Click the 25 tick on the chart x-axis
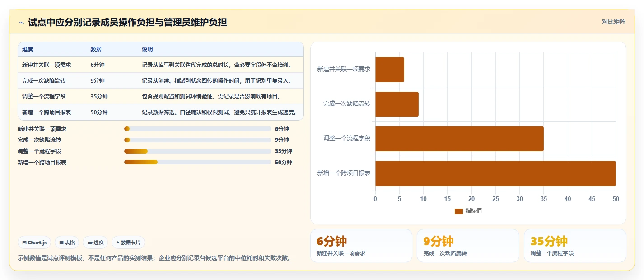644x280 pixels. coord(495,199)
